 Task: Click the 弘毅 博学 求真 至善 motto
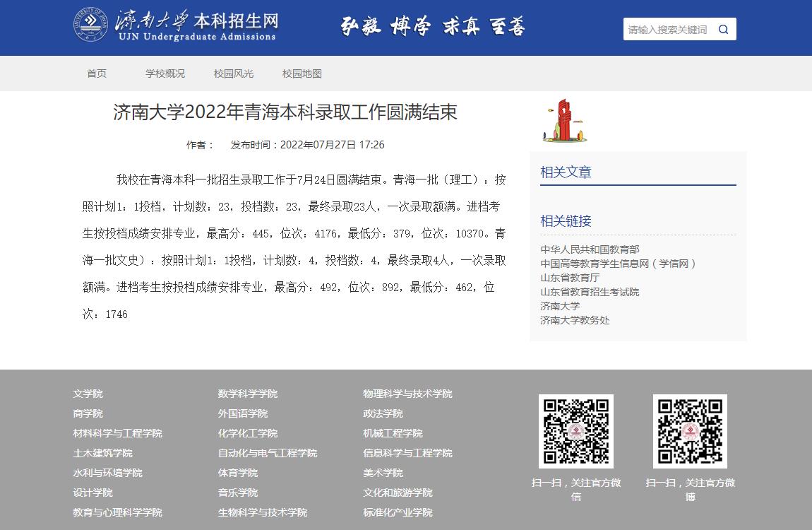432,26
